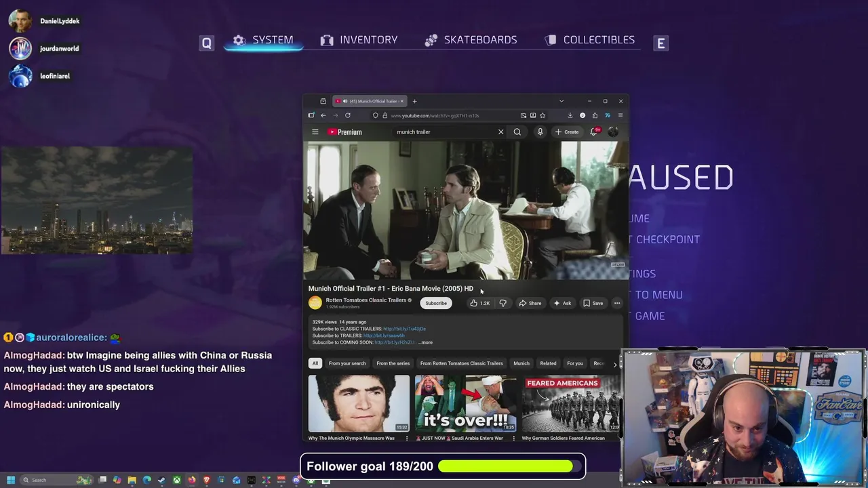Subscribe to Rotten Tomatoes Classic Trailers

coord(436,303)
